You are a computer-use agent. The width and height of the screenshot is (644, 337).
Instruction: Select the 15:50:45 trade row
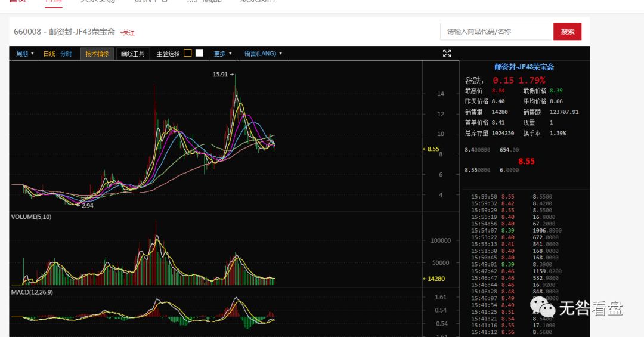click(x=515, y=258)
